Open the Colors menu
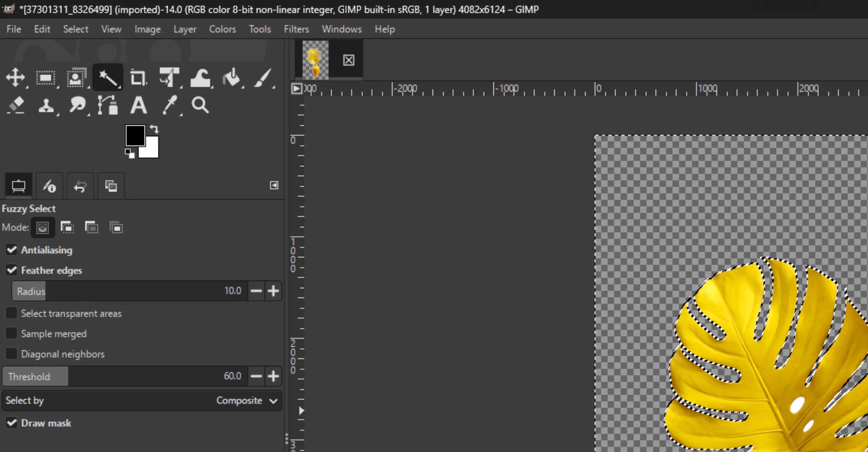The image size is (868, 452). [x=222, y=29]
